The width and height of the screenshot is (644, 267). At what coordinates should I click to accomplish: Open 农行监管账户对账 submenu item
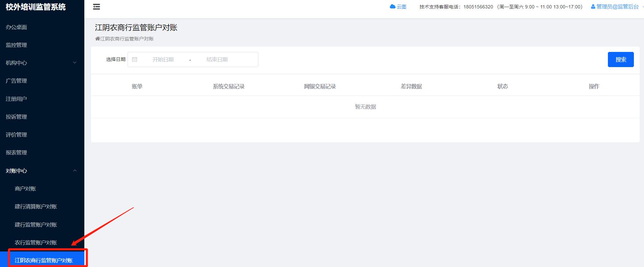tap(36, 243)
